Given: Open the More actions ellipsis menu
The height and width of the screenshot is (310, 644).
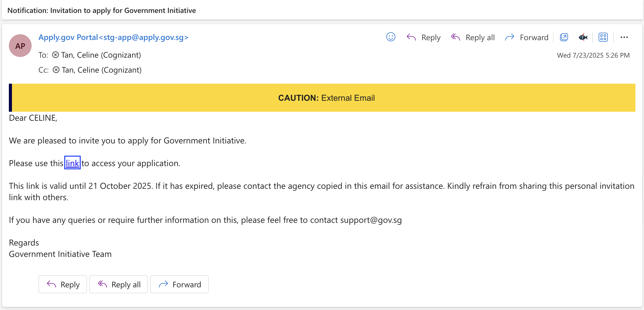Looking at the screenshot, I should coord(624,37).
